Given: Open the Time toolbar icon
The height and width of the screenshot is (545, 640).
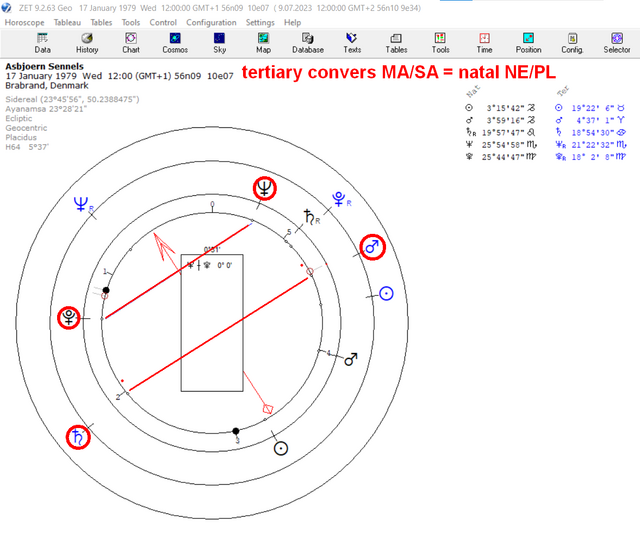Looking at the screenshot, I should [484, 43].
